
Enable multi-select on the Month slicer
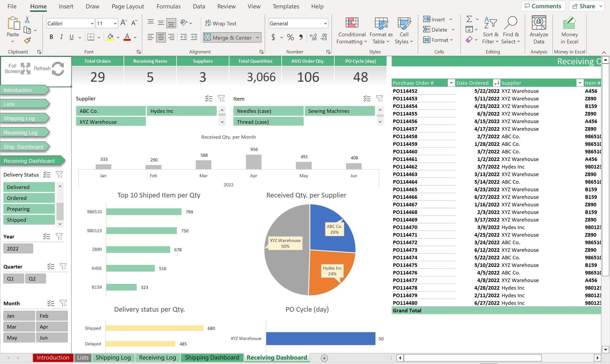[x=51, y=303]
